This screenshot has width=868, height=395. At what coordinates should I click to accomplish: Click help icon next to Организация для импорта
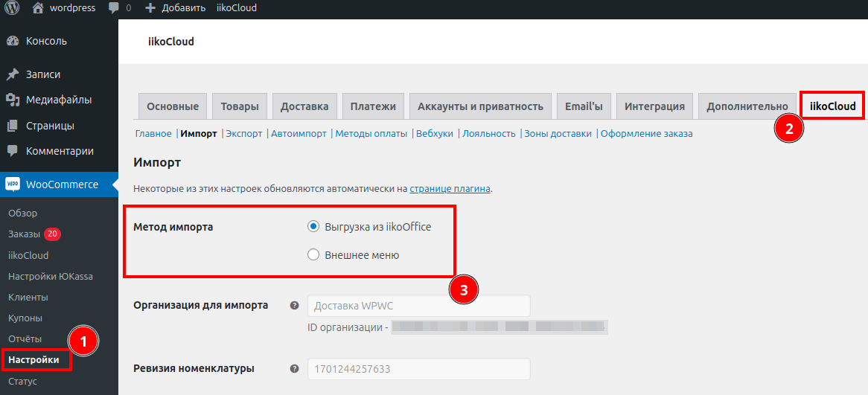294,305
